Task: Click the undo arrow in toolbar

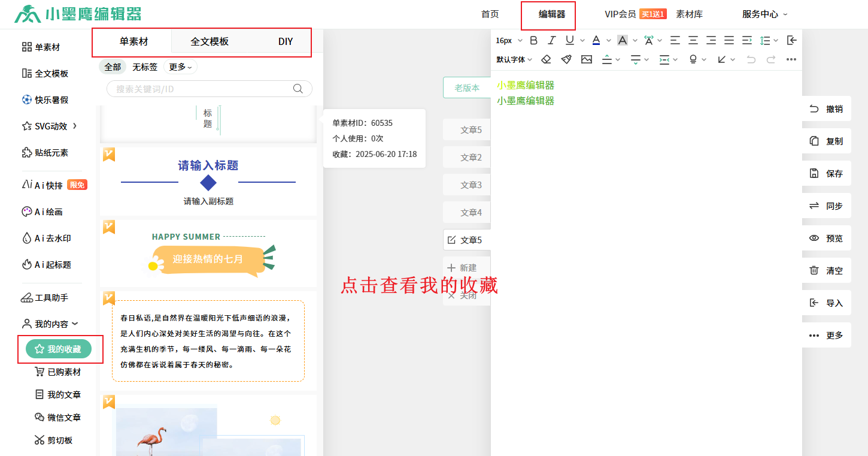Action: (x=751, y=59)
